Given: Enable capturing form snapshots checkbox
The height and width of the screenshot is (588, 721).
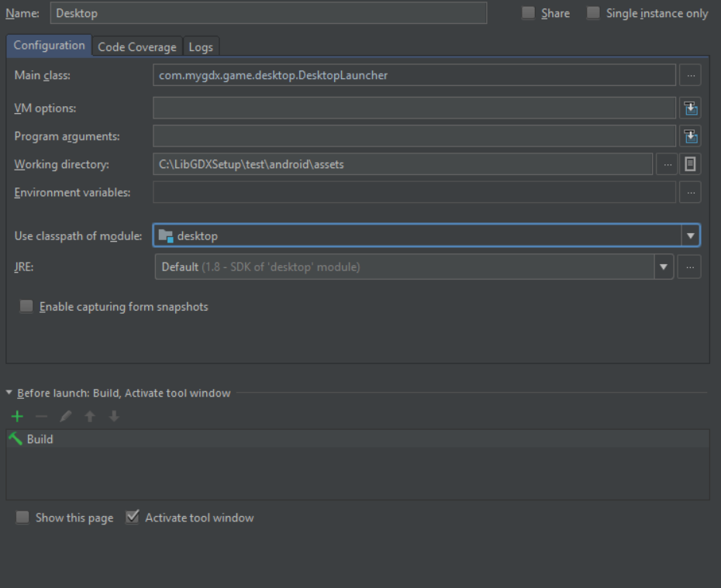Looking at the screenshot, I should (x=26, y=306).
